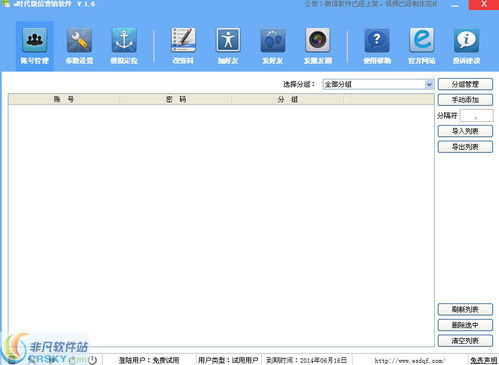The image size is (499, 365).
Task: Open 发朋友圈 camera lens icon
Action: (318, 46)
